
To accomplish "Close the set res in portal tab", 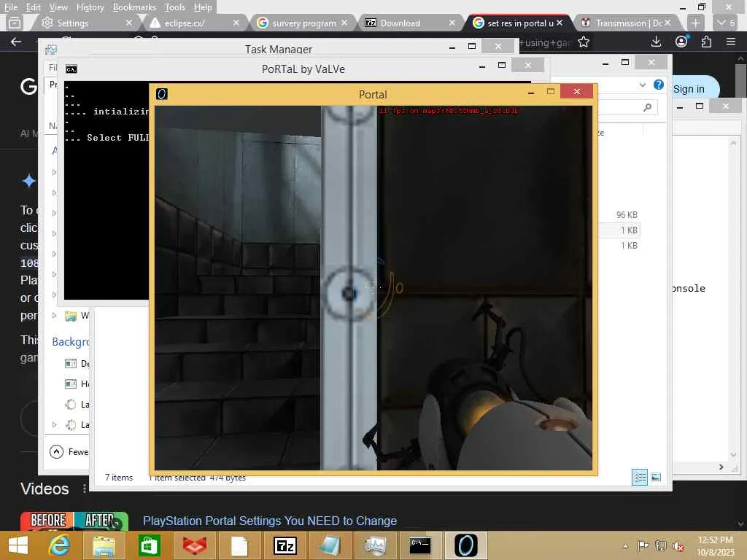I will coord(560,23).
